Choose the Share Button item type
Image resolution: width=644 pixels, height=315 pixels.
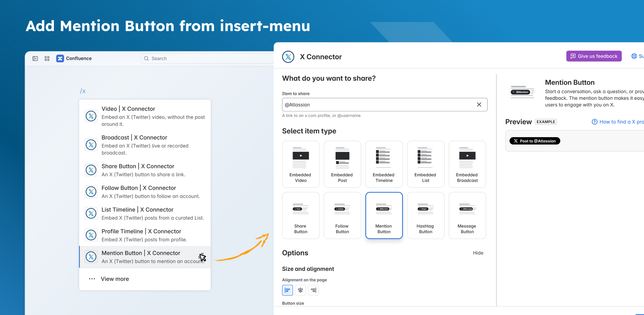click(x=301, y=216)
